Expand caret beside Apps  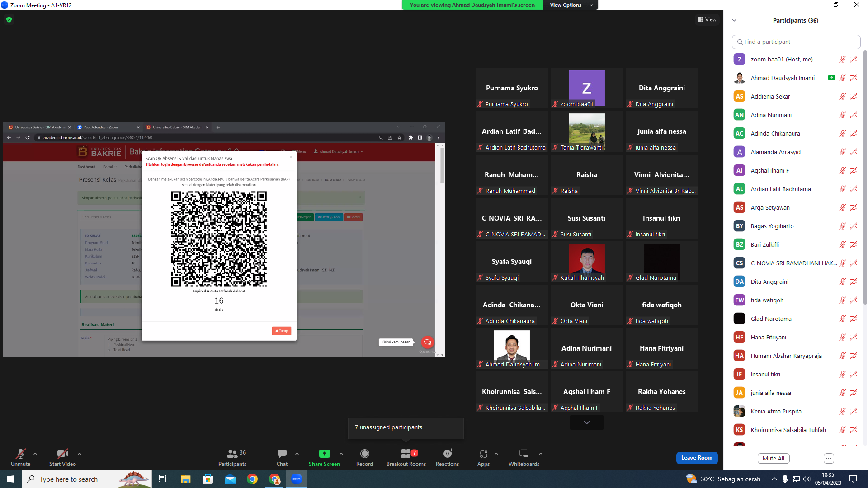(496, 454)
